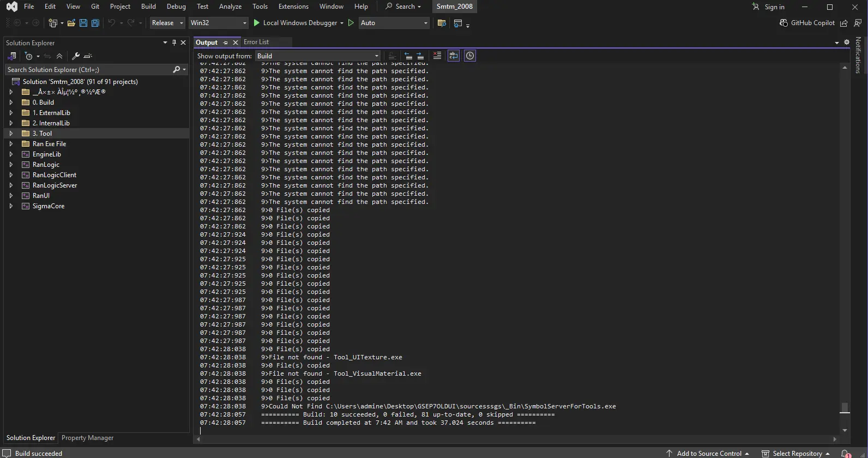This screenshot has width=868, height=458.
Task: Go to previous message in Output
Action: click(408, 56)
